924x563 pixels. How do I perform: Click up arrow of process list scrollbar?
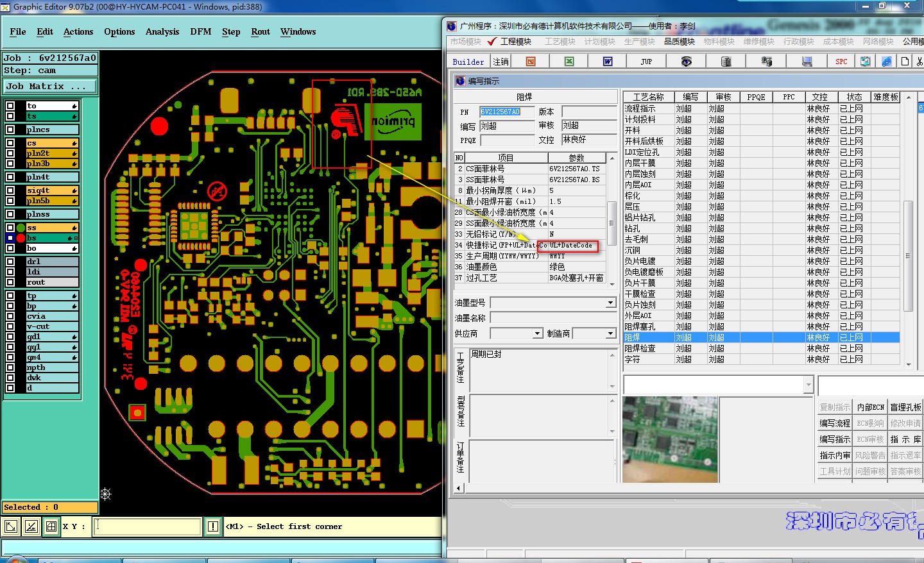tap(909, 97)
